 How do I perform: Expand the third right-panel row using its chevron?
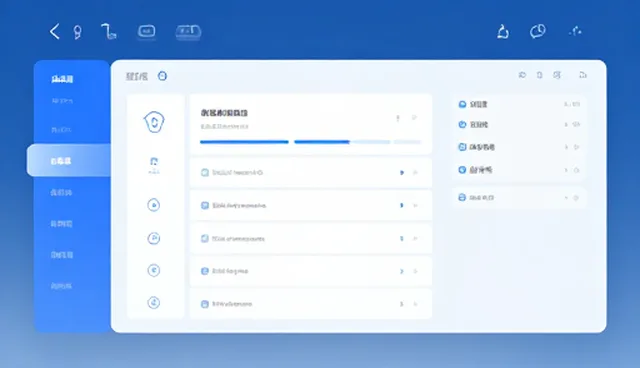(566, 147)
